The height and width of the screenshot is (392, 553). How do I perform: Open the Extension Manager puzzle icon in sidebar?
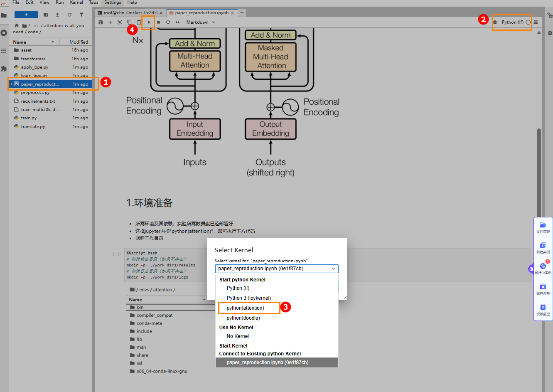4,69
